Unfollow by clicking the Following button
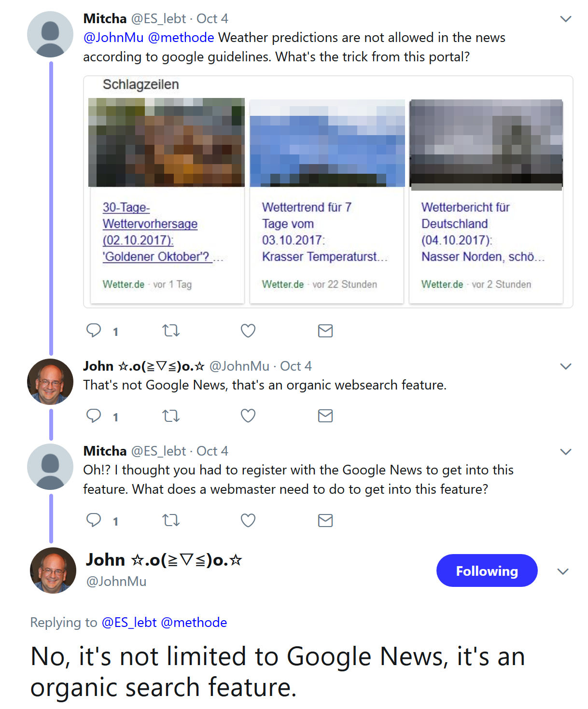588x709 pixels. pyautogui.click(x=487, y=570)
